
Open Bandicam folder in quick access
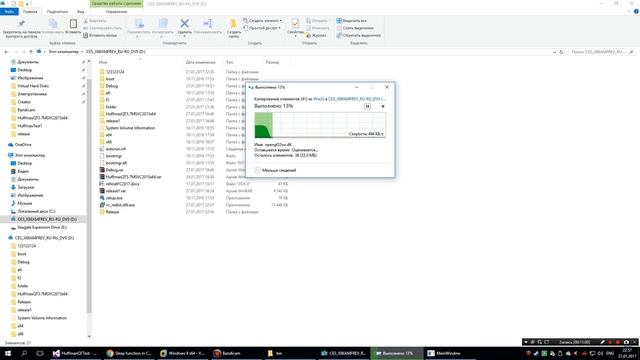pyautogui.click(x=26, y=110)
